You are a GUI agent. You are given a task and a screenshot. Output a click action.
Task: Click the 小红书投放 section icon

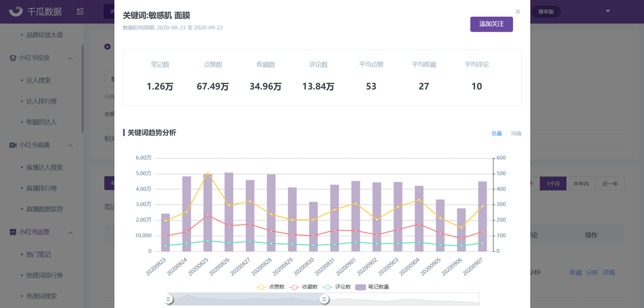tap(12, 58)
